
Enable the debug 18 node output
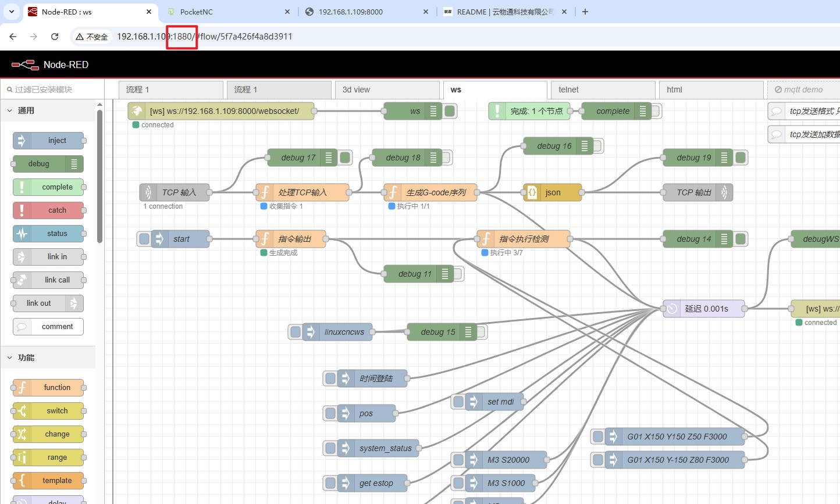tap(446, 158)
